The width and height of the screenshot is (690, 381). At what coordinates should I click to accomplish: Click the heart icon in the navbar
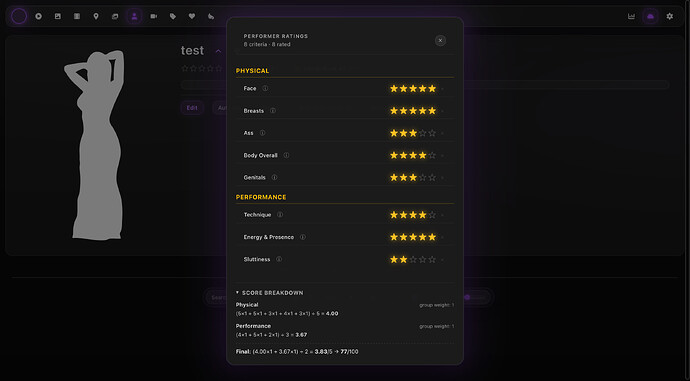point(192,16)
